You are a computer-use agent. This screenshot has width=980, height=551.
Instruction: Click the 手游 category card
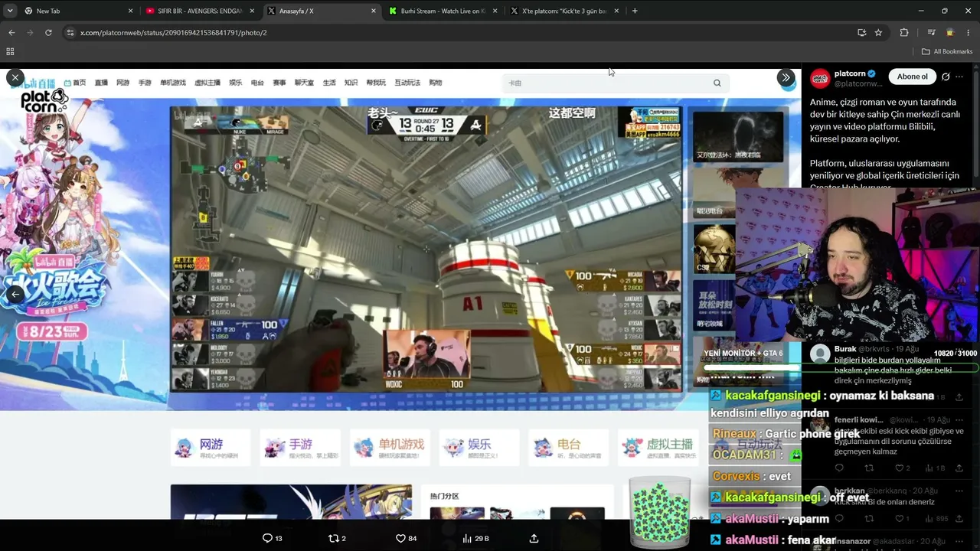(x=300, y=448)
